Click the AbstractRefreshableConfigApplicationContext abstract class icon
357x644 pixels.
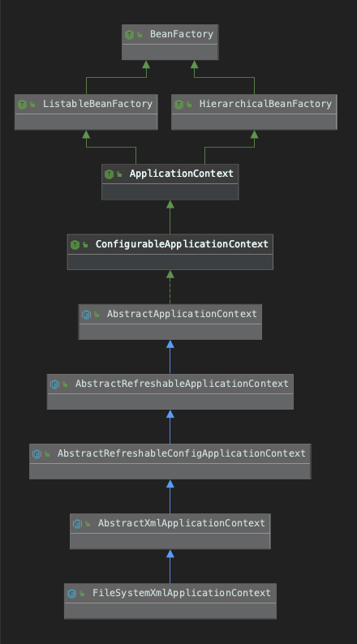tap(37, 454)
